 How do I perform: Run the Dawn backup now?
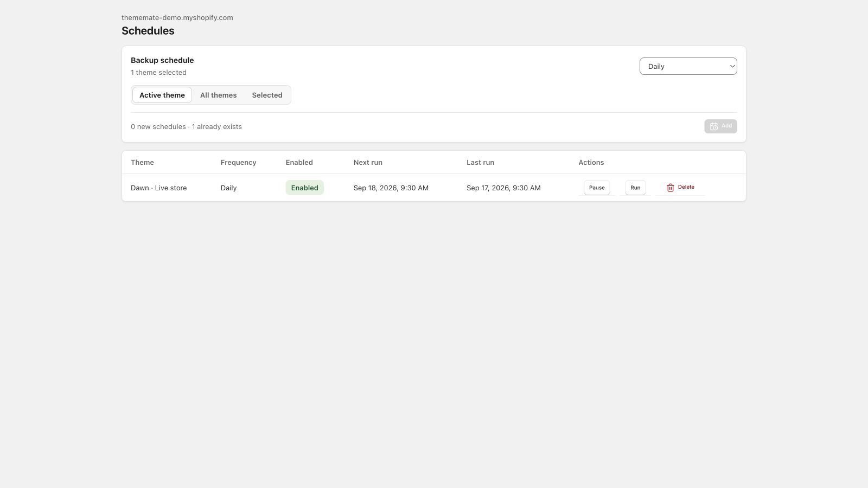click(635, 188)
